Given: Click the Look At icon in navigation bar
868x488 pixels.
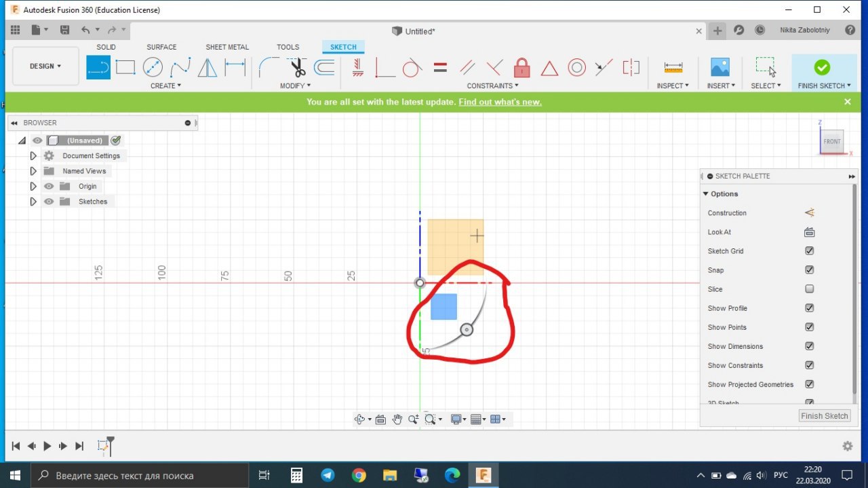Looking at the screenshot, I should click(x=380, y=419).
